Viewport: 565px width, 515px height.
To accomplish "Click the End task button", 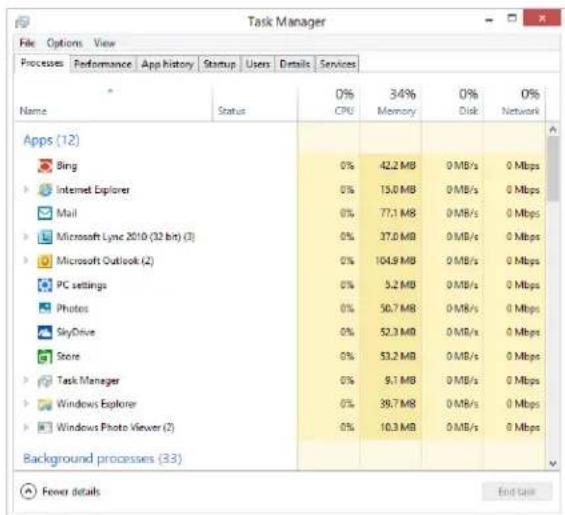I will (x=517, y=492).
